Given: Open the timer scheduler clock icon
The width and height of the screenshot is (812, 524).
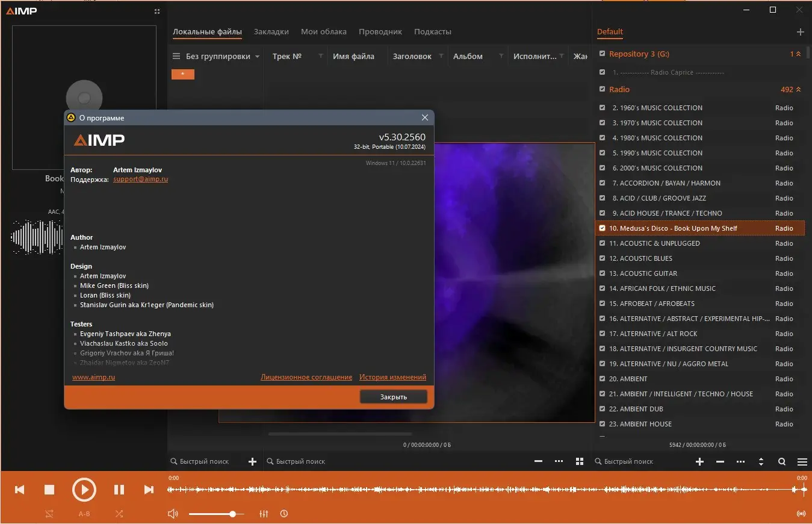Looking at the screenshot, I should click(284, 514).
